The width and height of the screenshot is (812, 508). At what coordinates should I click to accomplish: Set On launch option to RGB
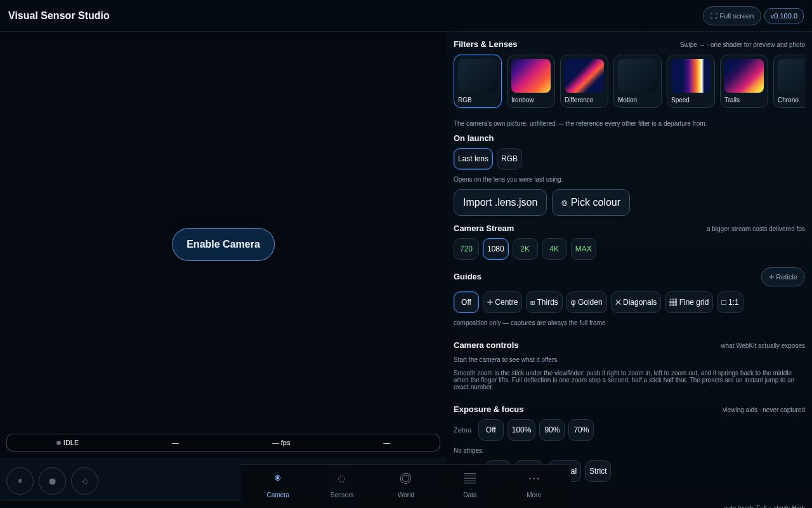509,159
